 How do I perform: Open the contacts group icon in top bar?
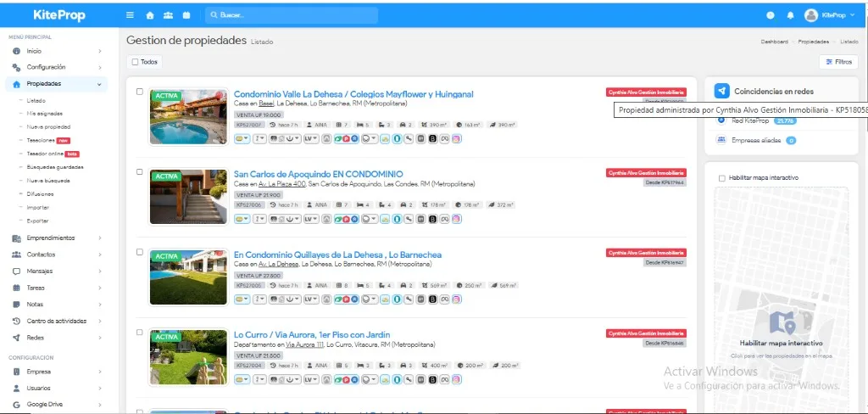(x=169, y=15)
